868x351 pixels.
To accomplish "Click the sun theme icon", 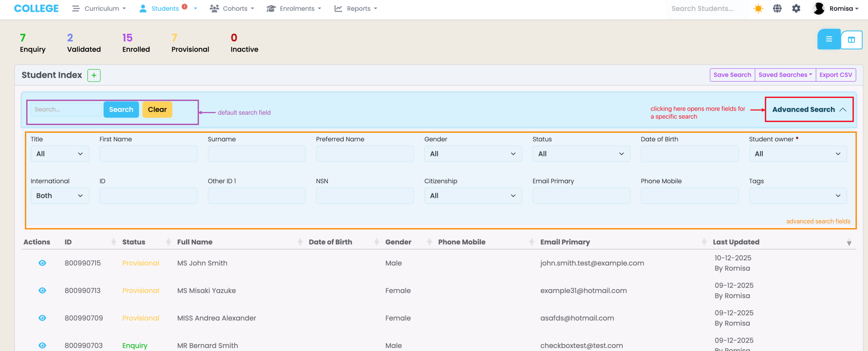I will click(x=758, y=9).
